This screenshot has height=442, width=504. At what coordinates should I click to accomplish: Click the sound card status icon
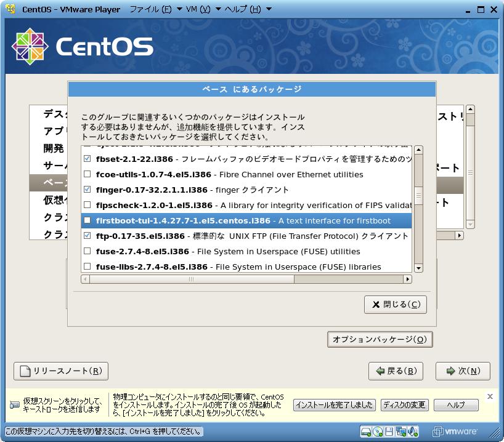(412, 431)
